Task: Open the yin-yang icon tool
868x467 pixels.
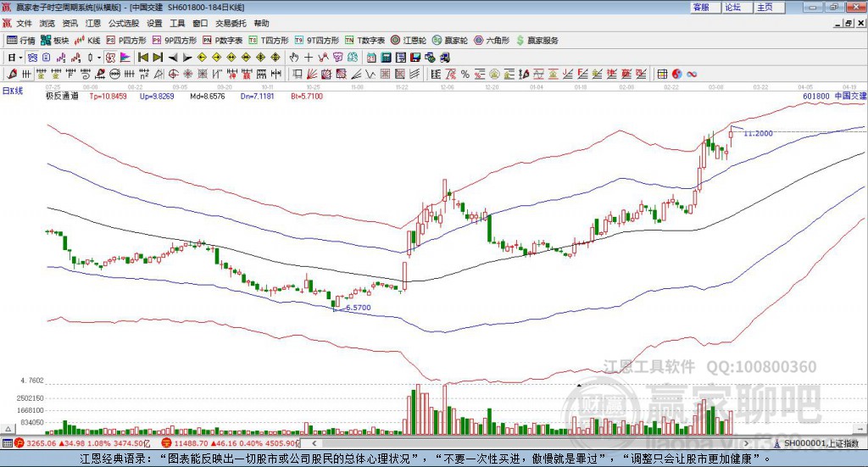Action: [677, 74]
